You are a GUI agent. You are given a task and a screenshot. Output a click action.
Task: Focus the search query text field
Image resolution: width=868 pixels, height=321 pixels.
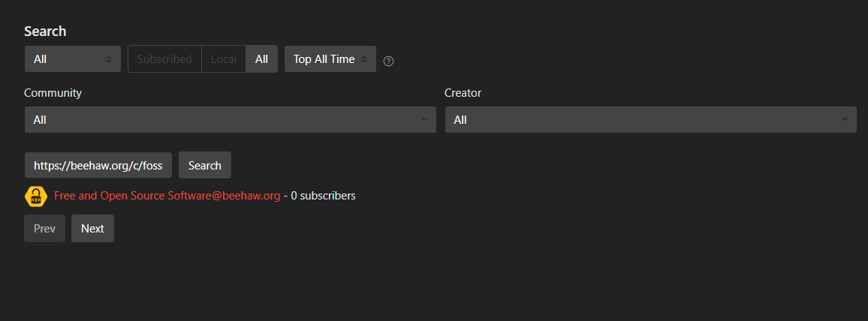coord(98,165)
